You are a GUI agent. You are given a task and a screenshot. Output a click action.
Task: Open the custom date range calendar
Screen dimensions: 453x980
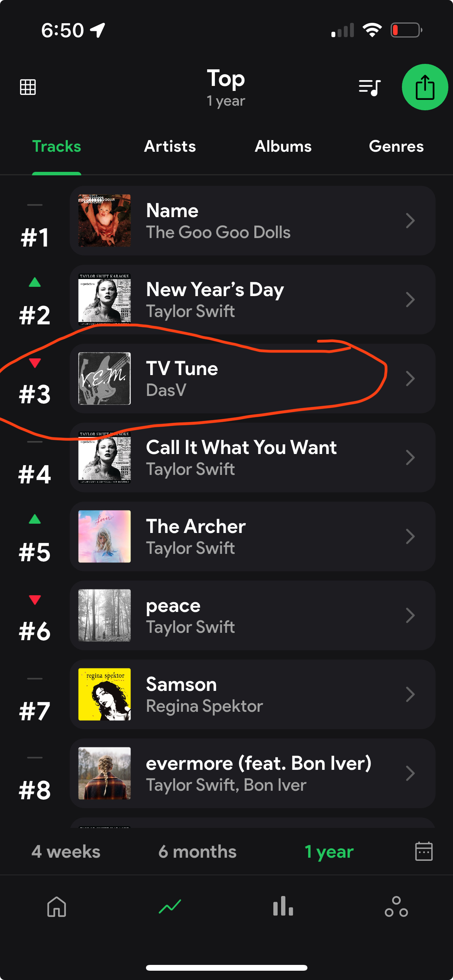tap(424, 851)
